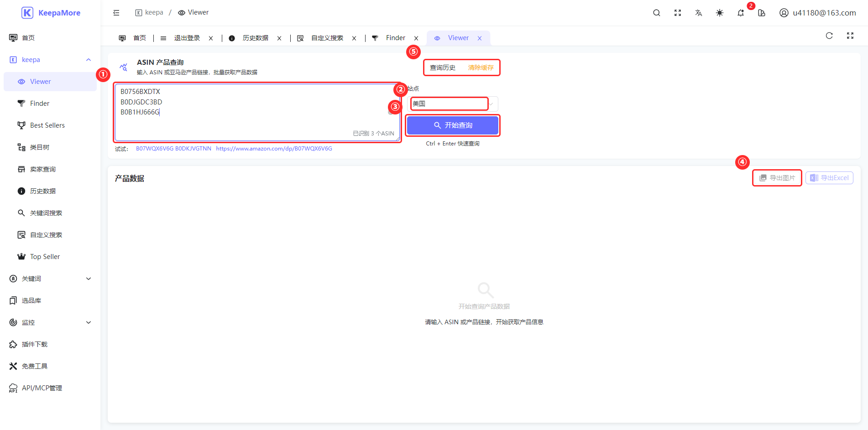The width and height of the screenshot is (868, 430).
Task: Open user account u41180@163.com menu
Action: point(817,13)
